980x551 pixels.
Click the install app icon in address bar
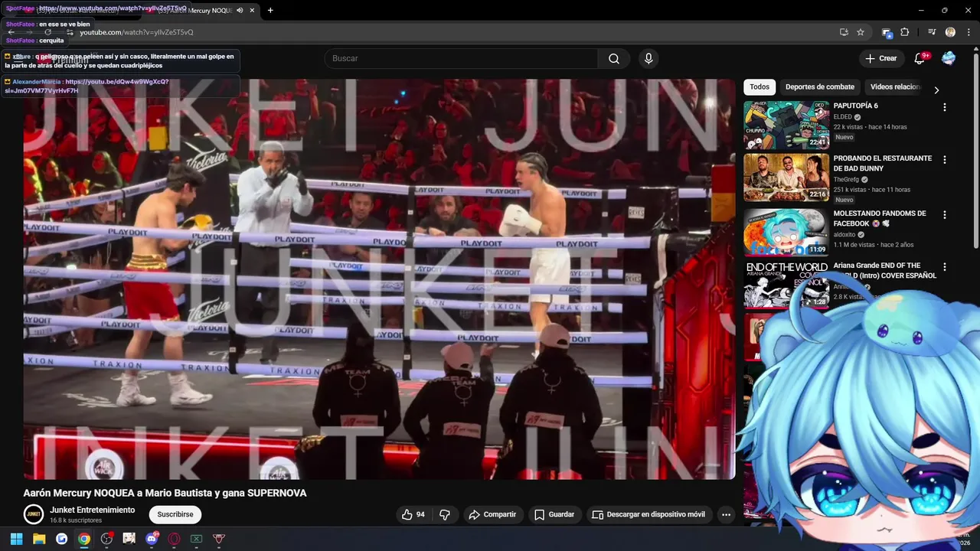(844, 32)
